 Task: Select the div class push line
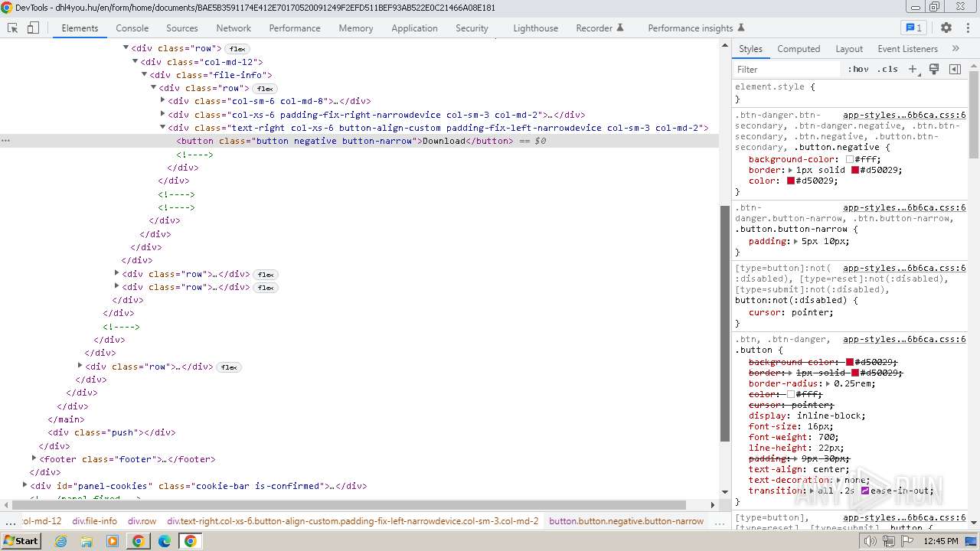tap(111, 432)
